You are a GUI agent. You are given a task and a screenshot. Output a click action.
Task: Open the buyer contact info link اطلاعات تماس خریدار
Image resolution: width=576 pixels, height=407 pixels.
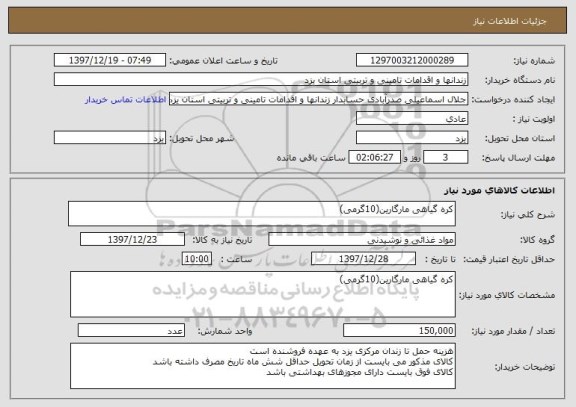(x=126, y=100)
